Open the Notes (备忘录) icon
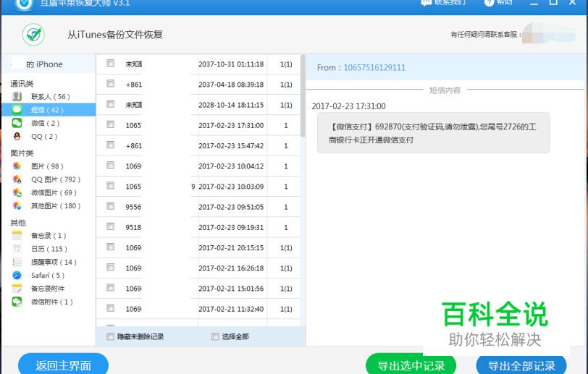 point(17,235)
